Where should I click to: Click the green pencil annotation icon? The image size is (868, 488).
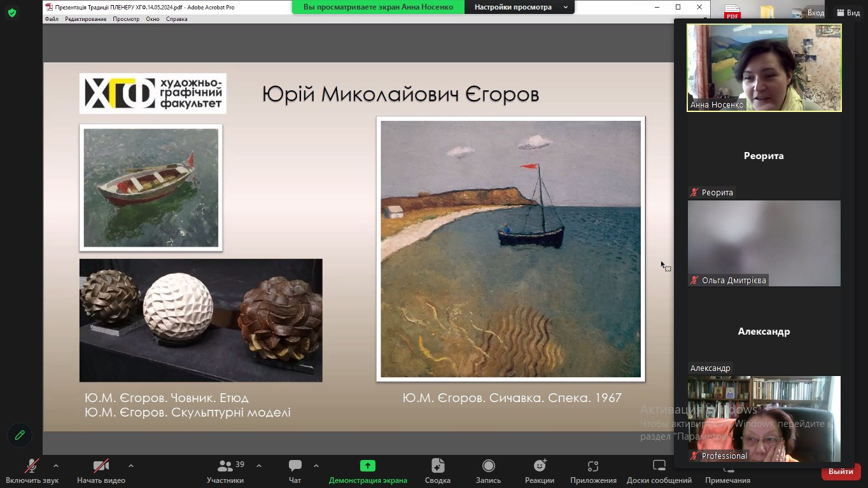tap(20, 435)
